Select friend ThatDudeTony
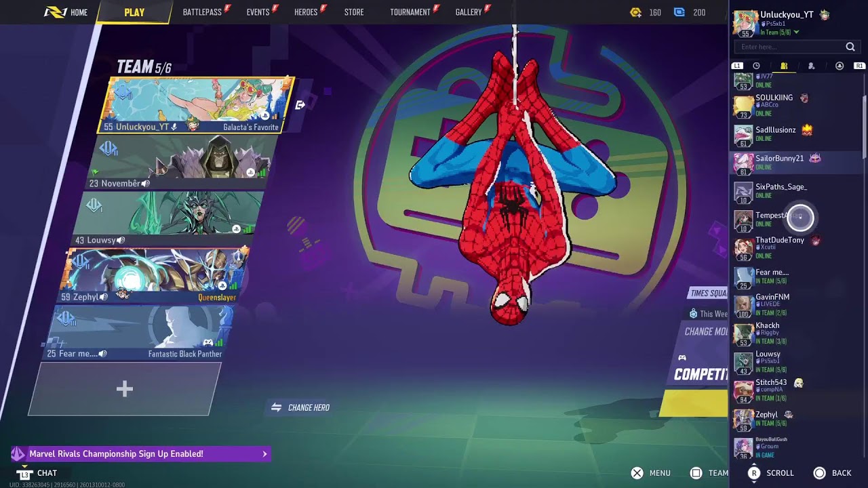 click(x=796, y=248)
